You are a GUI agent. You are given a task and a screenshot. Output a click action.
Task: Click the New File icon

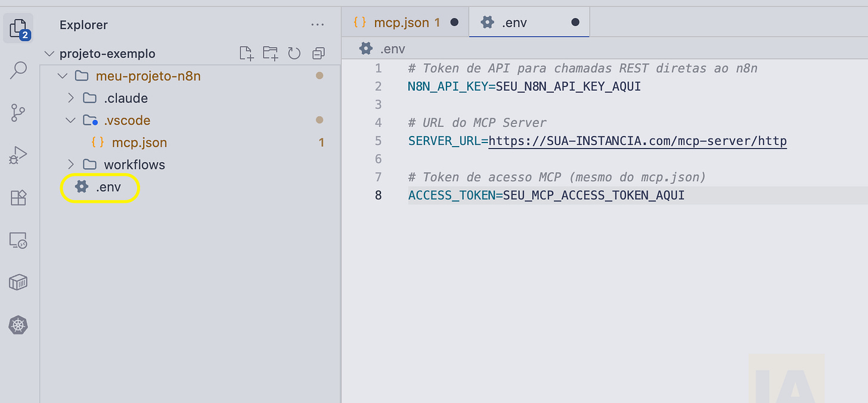point(246,54)
